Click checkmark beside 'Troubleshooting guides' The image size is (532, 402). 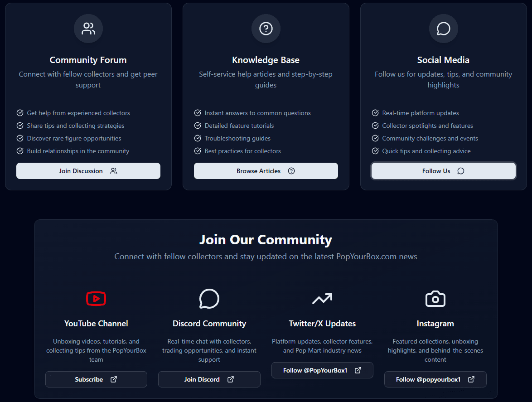point(198,138)
